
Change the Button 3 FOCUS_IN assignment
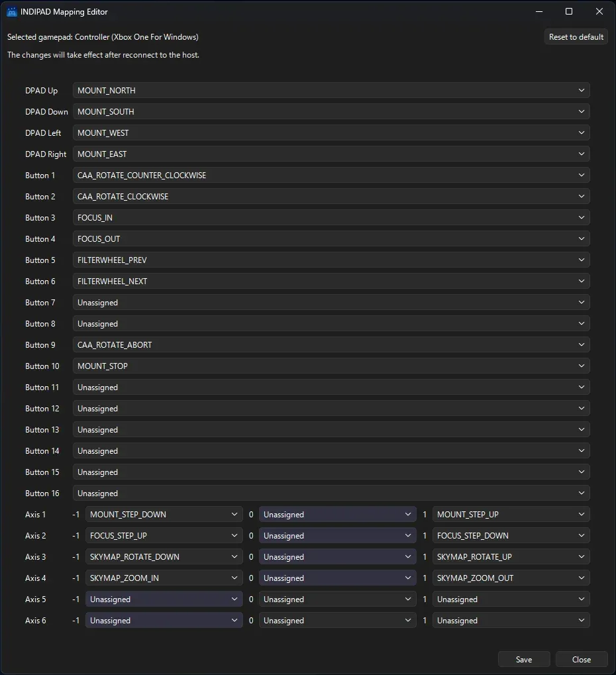[x=331, y=217]
